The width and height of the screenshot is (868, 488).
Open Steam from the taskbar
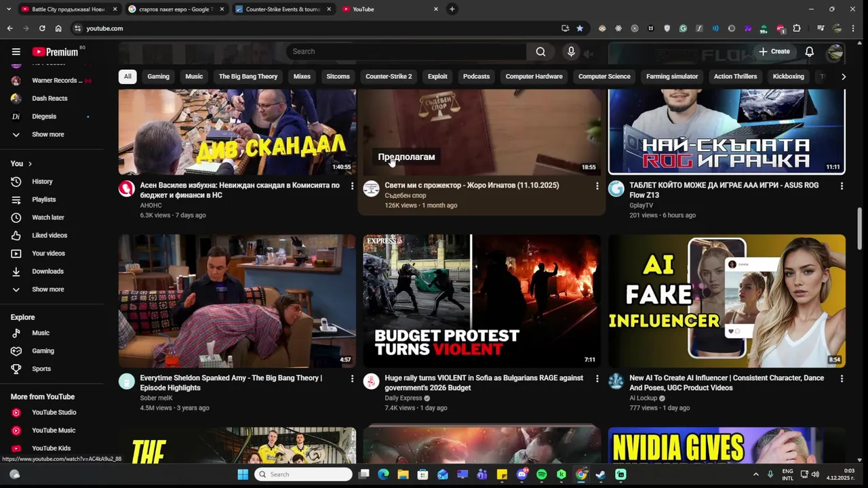point(600,474)
